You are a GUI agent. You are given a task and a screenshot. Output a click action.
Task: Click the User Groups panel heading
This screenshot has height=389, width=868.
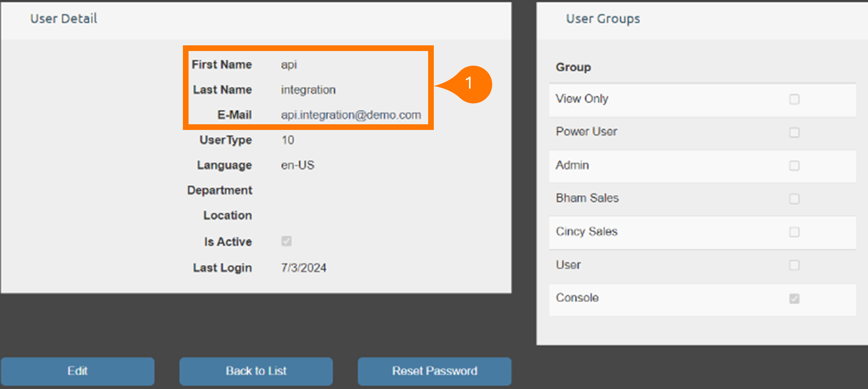(x=603, y=19)
